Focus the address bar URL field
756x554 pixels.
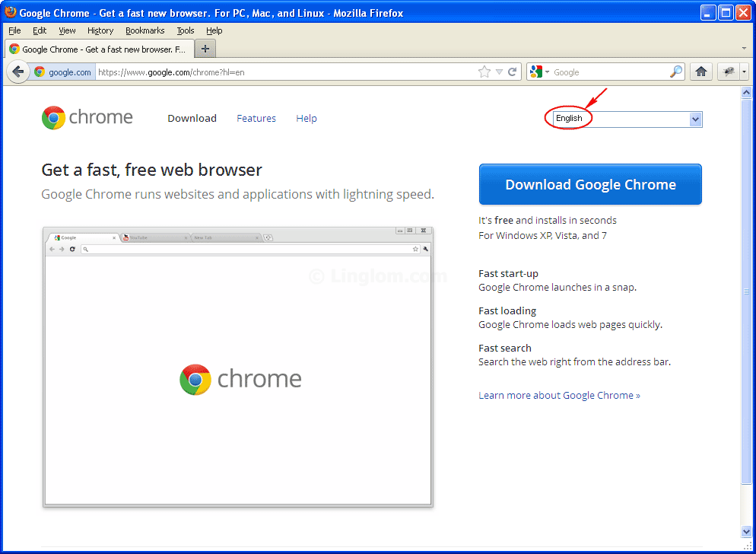(285, 72)
